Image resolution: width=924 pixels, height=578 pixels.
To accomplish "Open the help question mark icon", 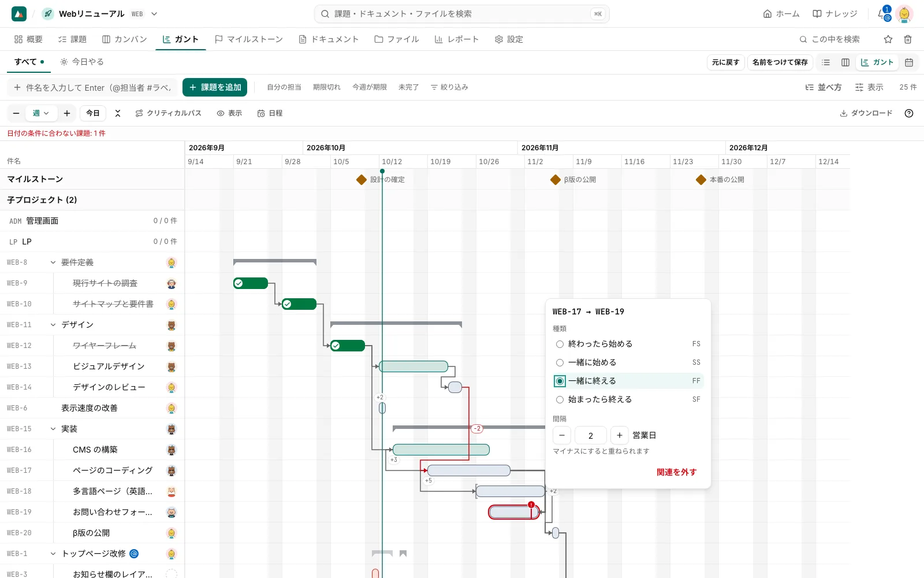I will (909, 113).
